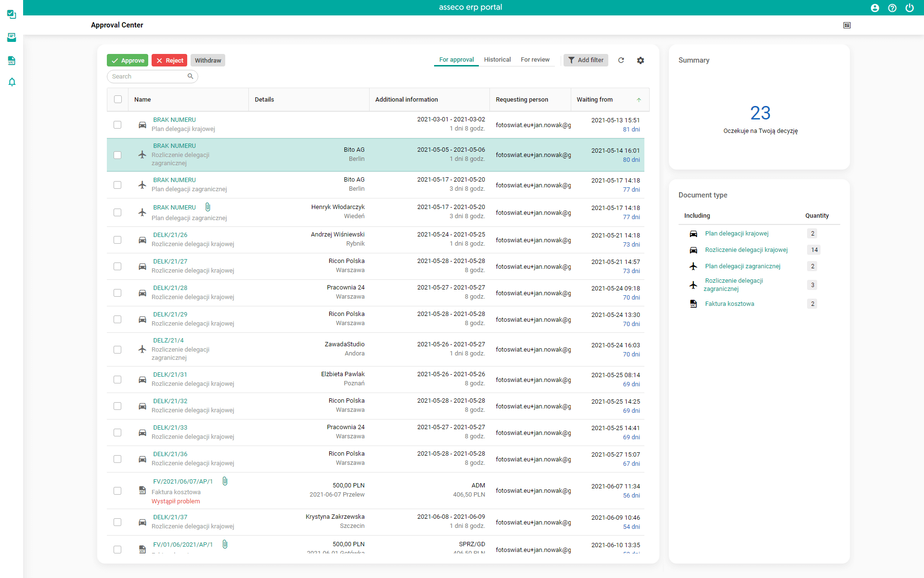Tick checkbox for DELZ/21/4 row
The width and height of the screenshot is (924, 578).
point(117,349)
